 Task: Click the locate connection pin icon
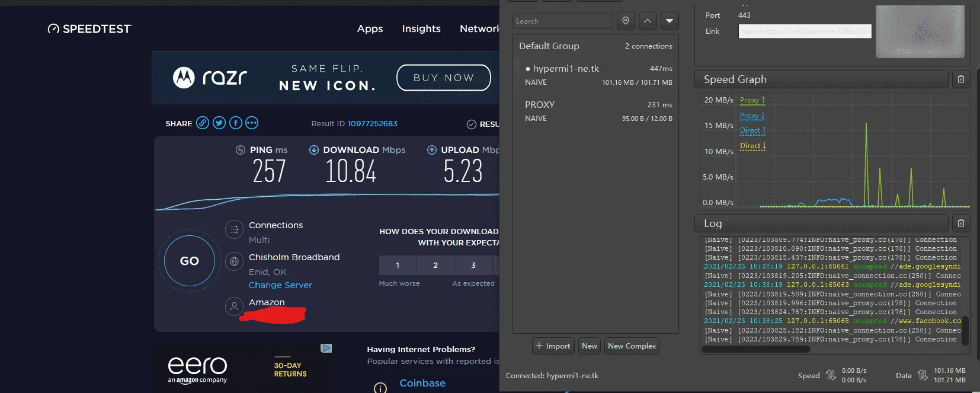click(626, 21)
